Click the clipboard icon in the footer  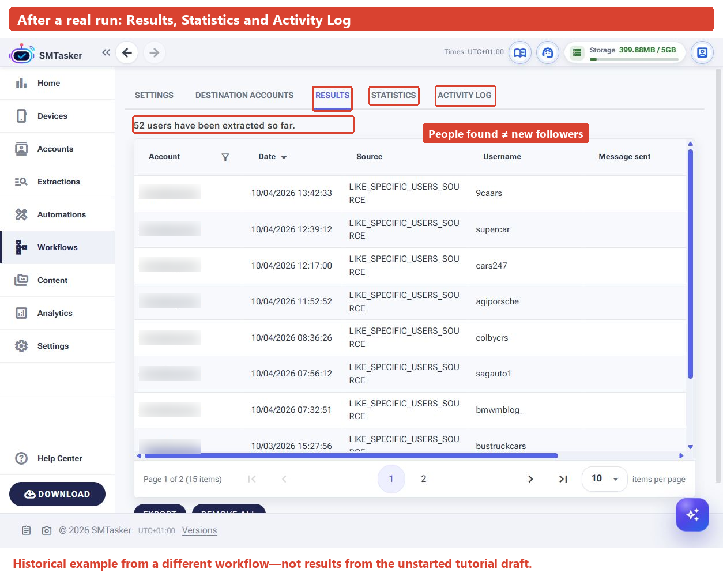coord(27,530)
